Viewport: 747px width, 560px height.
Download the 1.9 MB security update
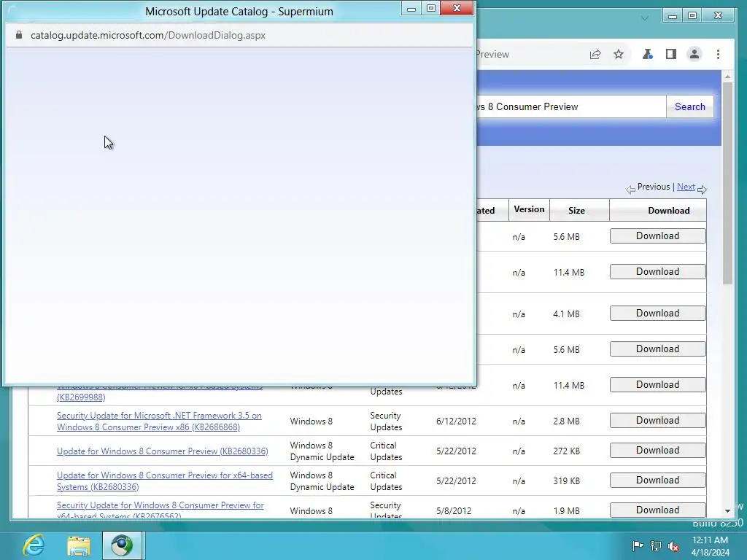coord(657,510)
